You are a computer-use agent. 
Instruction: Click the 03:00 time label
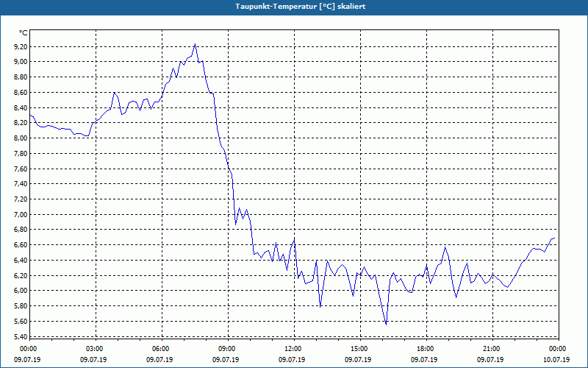point(96,349)
